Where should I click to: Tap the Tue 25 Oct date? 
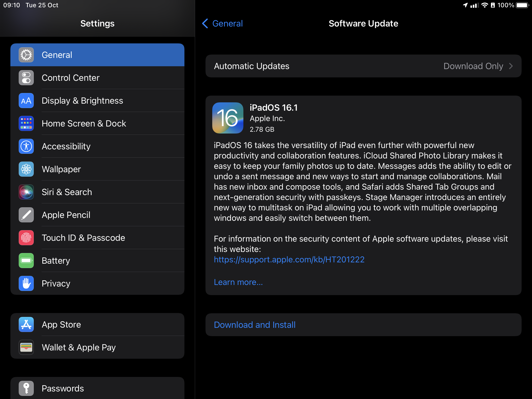pyautogui.click(x=42, y=5)
